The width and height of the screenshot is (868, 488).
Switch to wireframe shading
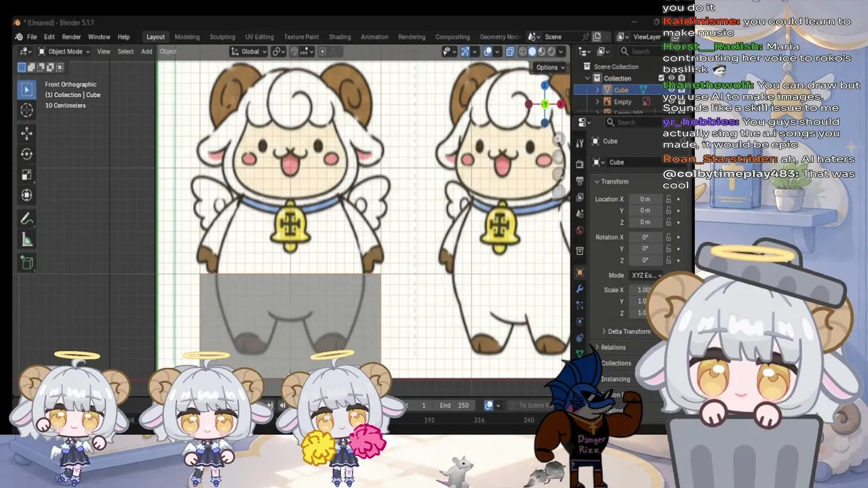tap(523, 52)
